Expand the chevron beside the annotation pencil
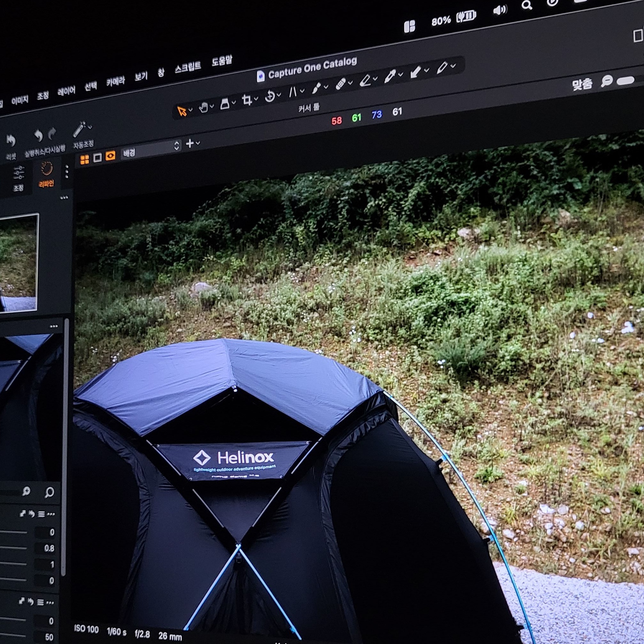Viewport: 644px width, 644px height. 453,66
